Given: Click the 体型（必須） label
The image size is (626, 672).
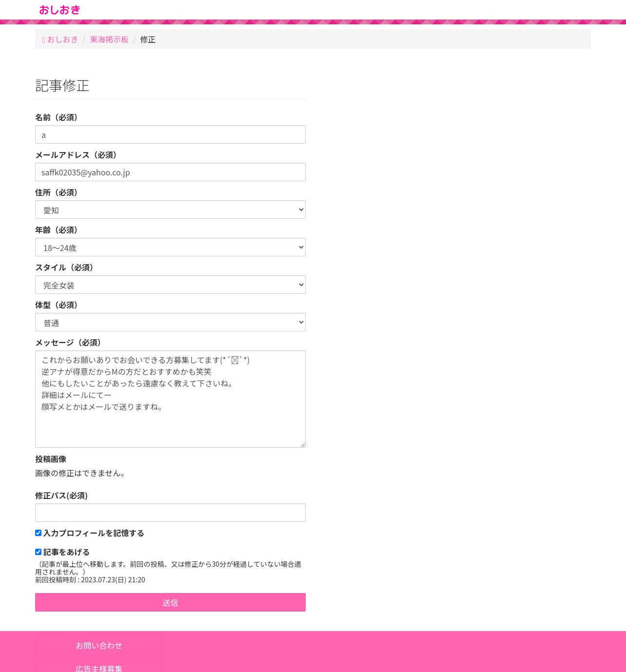Looking at the screenshot, I should tap(59, 305).
